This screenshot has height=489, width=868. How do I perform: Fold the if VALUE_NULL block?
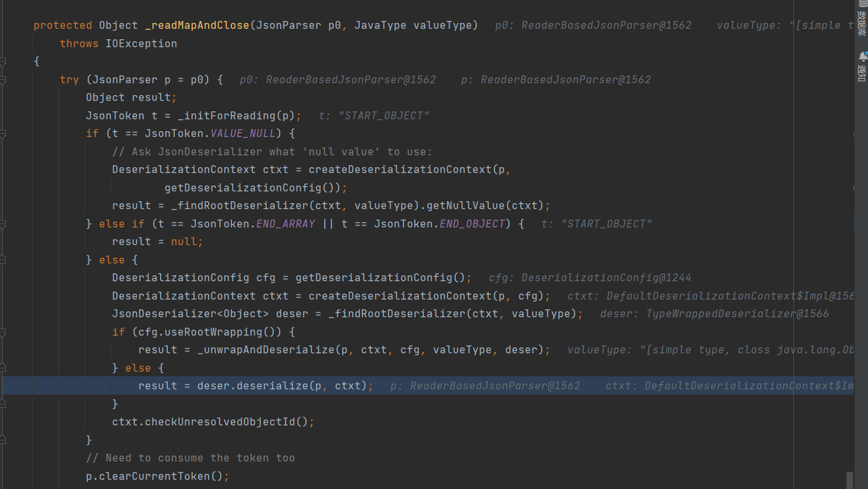[x=3, y=134]
